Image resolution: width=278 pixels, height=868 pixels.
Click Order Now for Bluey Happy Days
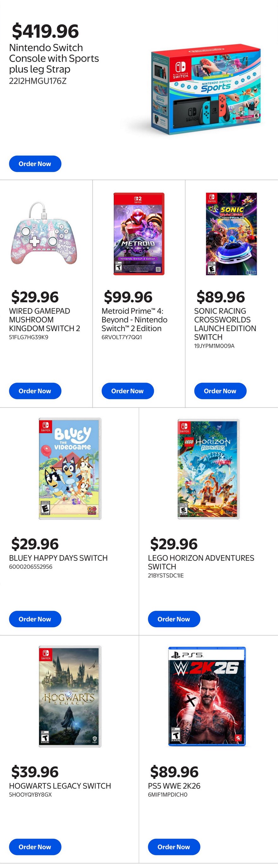point(35,619)
